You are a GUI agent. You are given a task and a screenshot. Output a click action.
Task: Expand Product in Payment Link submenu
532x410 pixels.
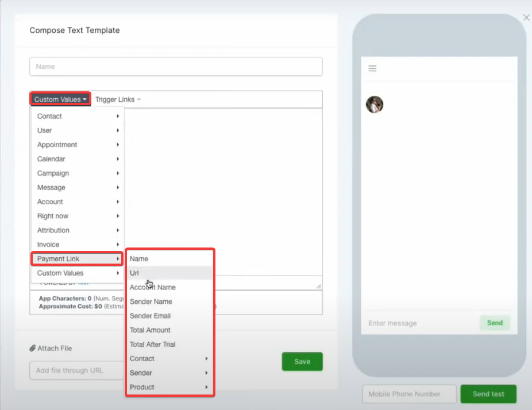170,387
